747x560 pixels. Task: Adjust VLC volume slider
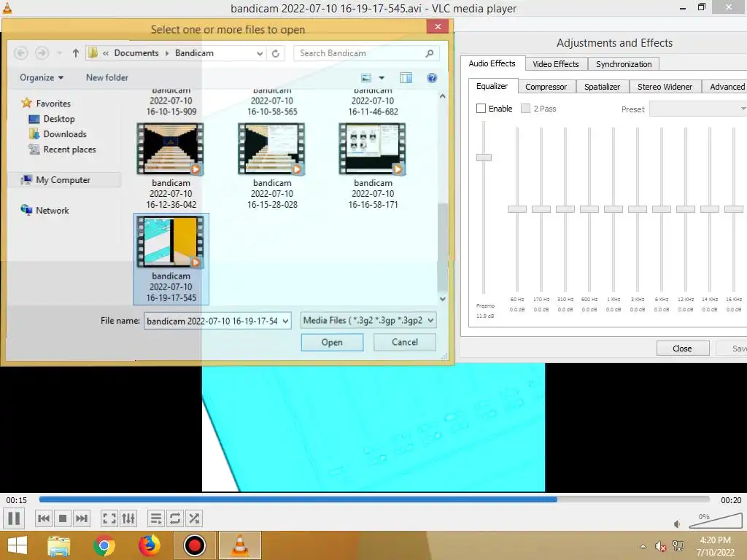pyautogui.click(x=716, y=521)
